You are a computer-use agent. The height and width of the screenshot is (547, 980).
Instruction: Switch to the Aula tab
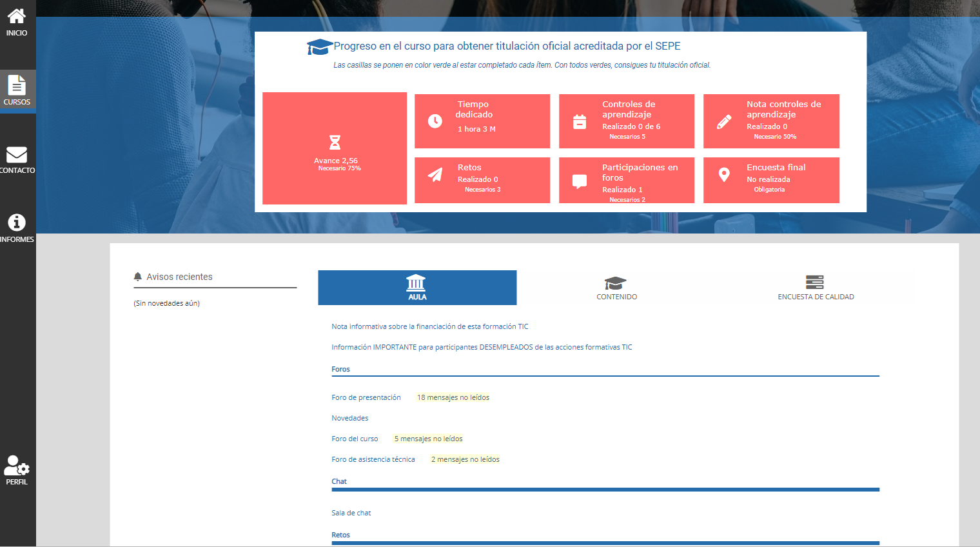[x=417, y=288]
